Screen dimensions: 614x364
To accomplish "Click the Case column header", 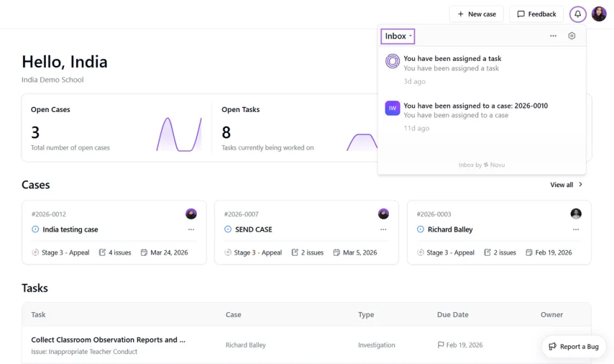I will pyautogui.click(x=233, y=315).
